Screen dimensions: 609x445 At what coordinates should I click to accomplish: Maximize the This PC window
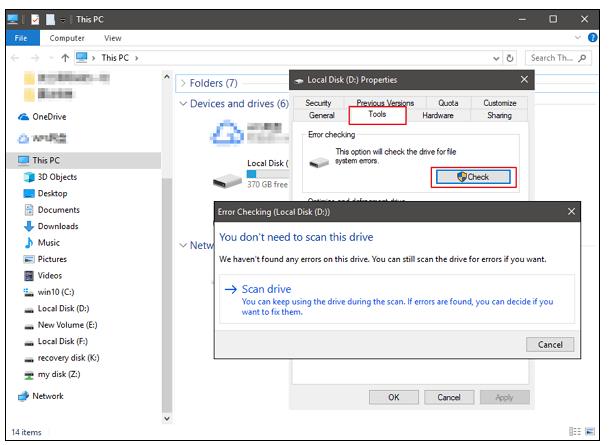(x=553, y=19)
